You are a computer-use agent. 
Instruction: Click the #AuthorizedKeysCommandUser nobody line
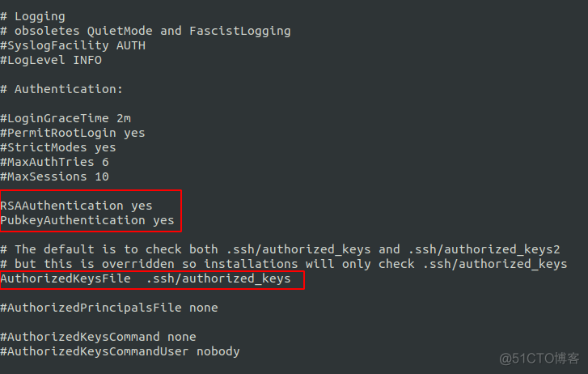pos(120,351)
